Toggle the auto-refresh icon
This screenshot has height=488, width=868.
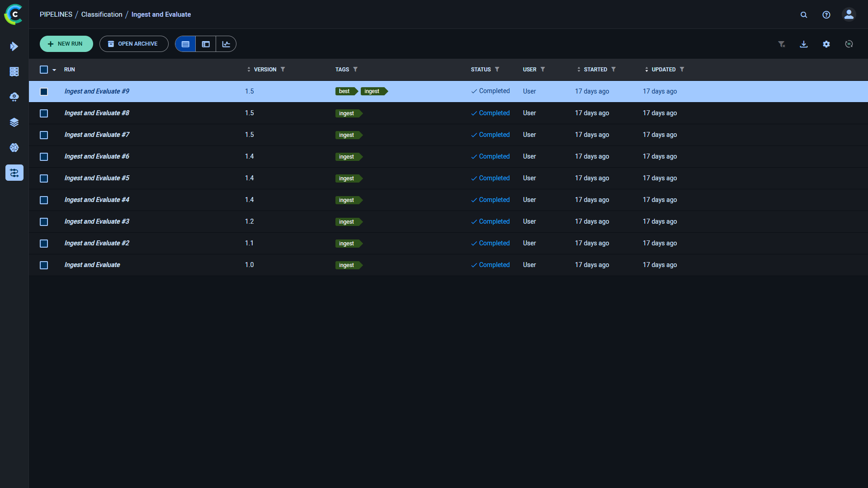849,44
